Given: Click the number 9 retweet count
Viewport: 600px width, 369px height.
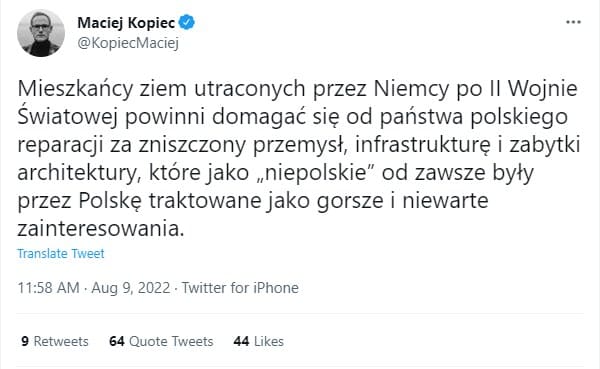Looking at the screenshot, I should click(25, 341).
